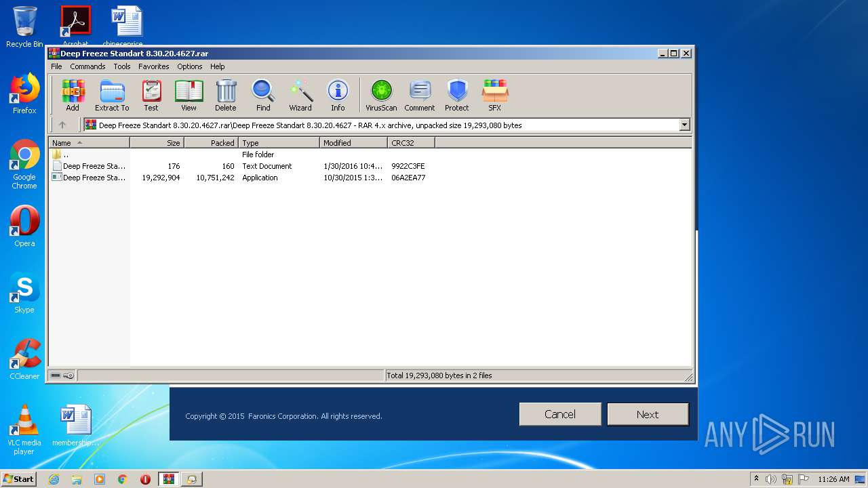868x488 pixels.
Task: Click Next in the Faronics installer
Action: pyautogui.click(x=648, y=414)
